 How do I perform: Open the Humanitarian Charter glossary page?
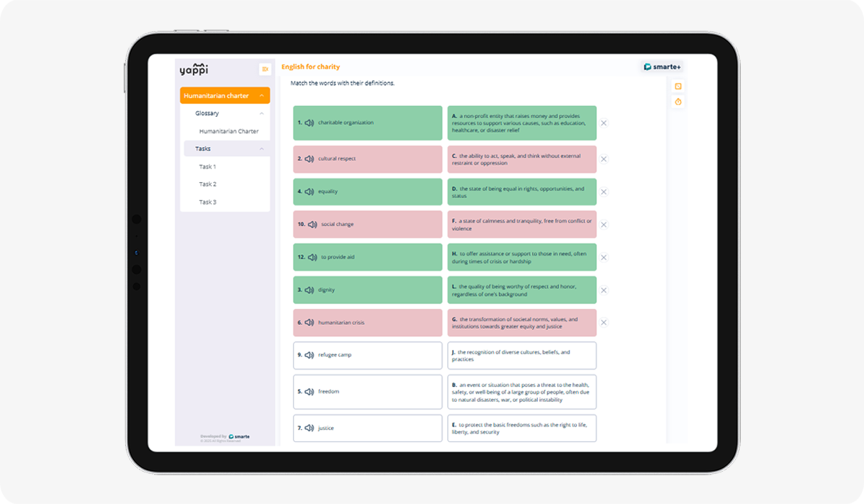(x=228, y=132)
